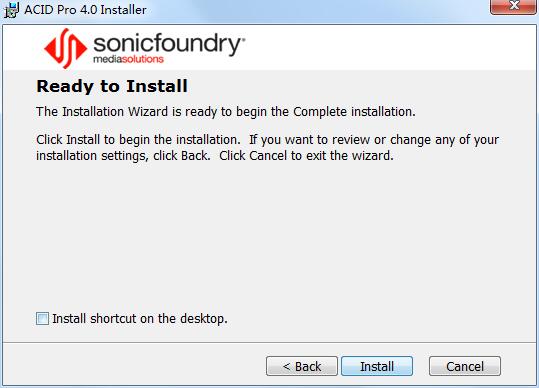Click the 'sonicfoundry' wordmark text

(x=167, y=45)
